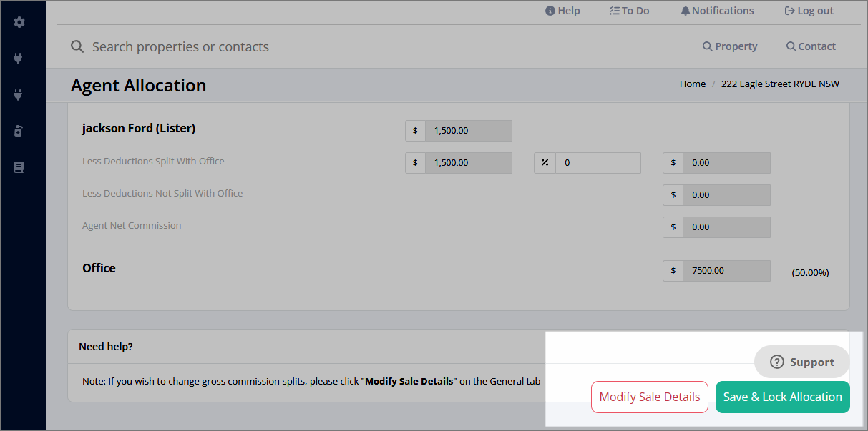
Task: Click jackson Ford commission amount field
Action: [469, 131]
